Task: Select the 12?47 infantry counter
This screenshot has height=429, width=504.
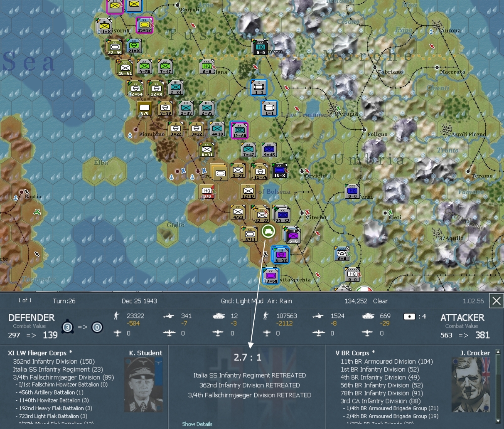Action: 248,191
